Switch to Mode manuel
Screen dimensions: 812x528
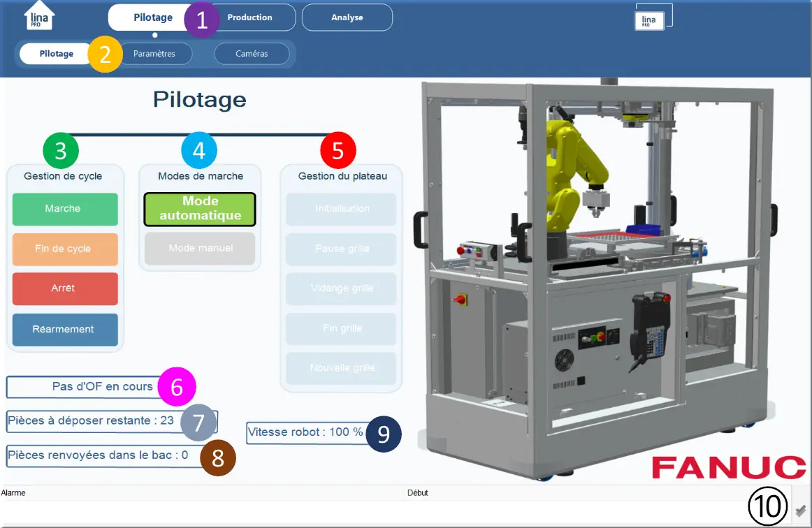(199, 249)
